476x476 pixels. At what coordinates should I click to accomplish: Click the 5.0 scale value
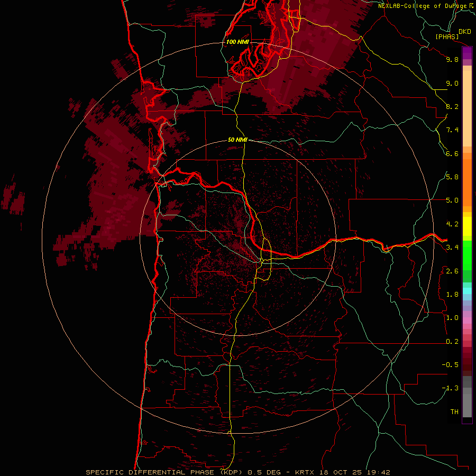(452, 200)
